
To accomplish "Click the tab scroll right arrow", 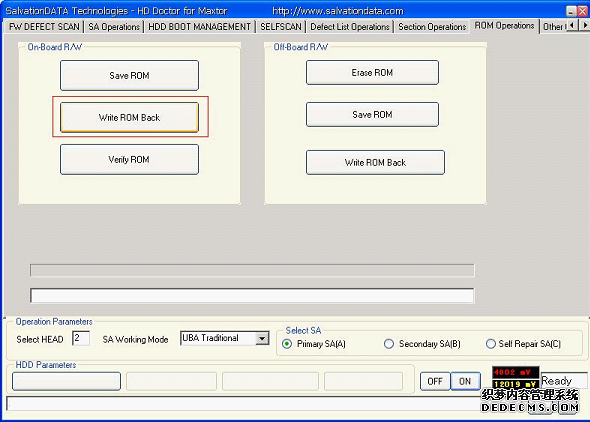I will 584,25.
